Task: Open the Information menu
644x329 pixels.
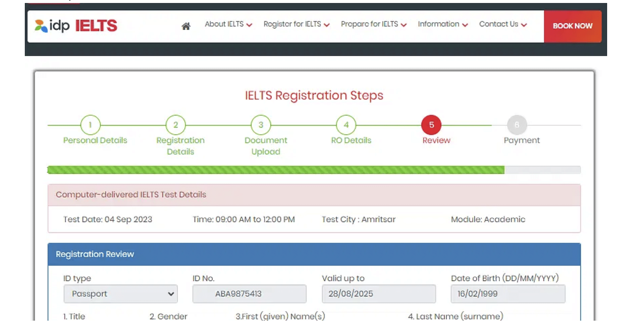Action: 442,24
